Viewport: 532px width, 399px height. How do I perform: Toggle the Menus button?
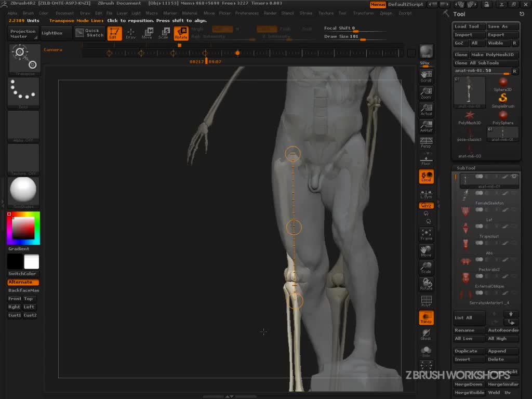(378, 4)
